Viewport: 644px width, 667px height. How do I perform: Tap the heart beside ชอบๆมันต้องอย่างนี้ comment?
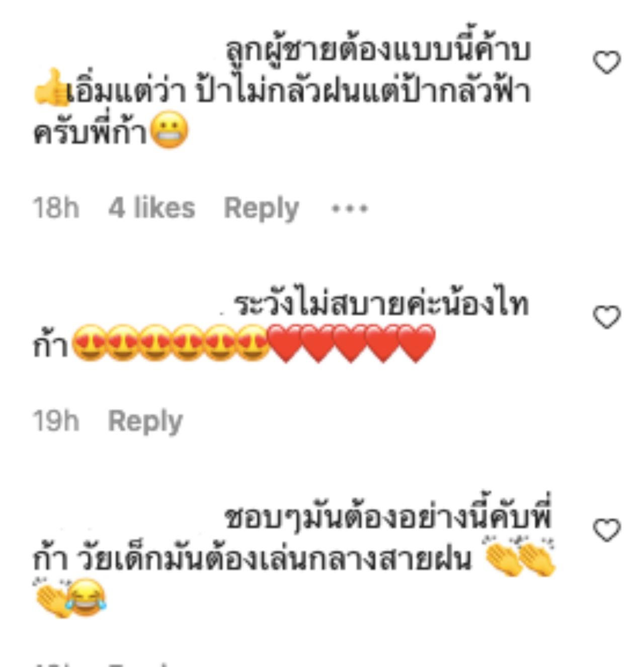[x=607, y=530]
